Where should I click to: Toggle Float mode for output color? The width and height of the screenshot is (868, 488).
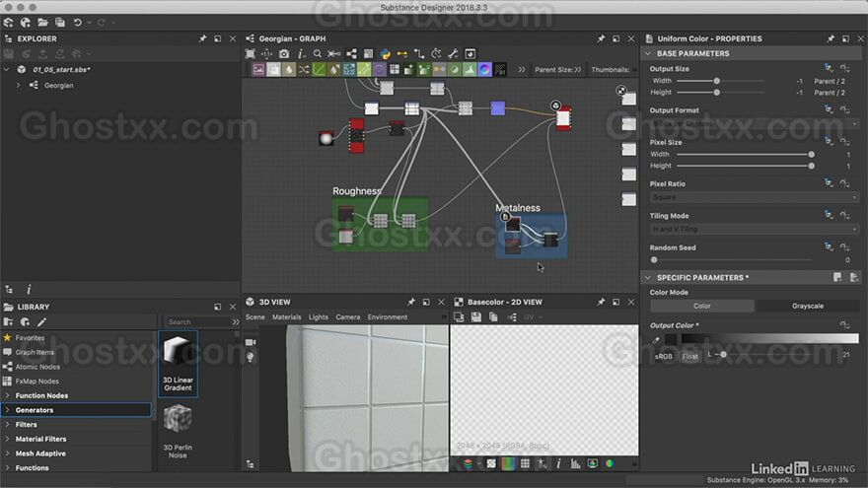click(689, 356)
